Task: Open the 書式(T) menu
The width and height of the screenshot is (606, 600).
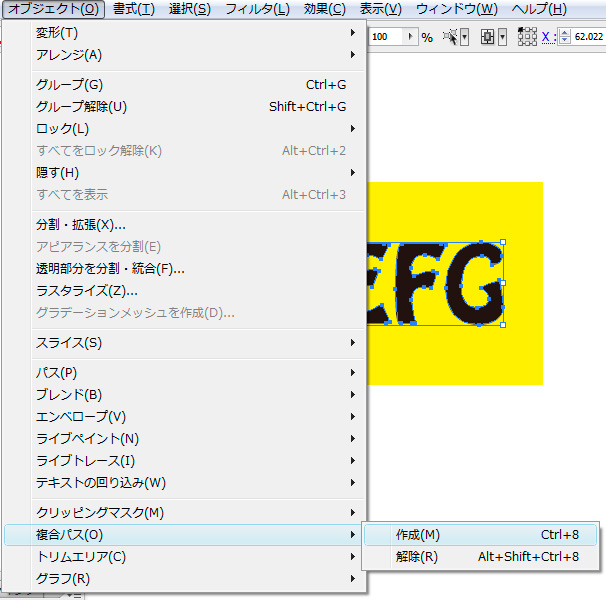Action: click(133, 9)
